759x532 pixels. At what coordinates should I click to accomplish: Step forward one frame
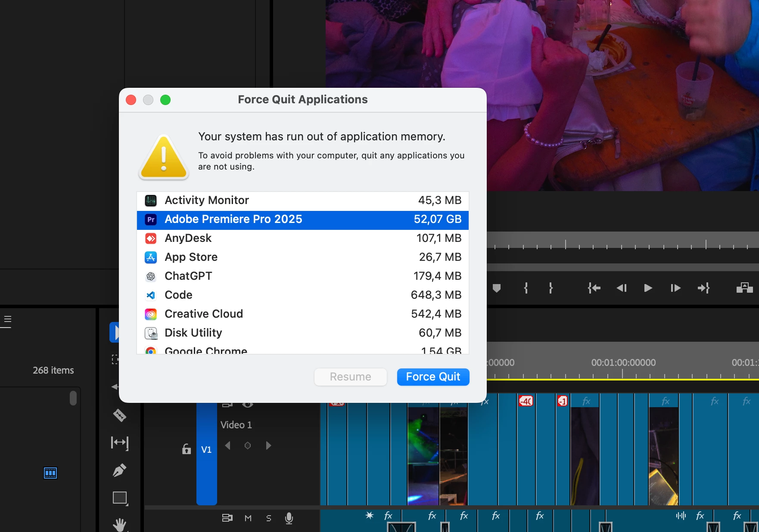pos(675,288)
